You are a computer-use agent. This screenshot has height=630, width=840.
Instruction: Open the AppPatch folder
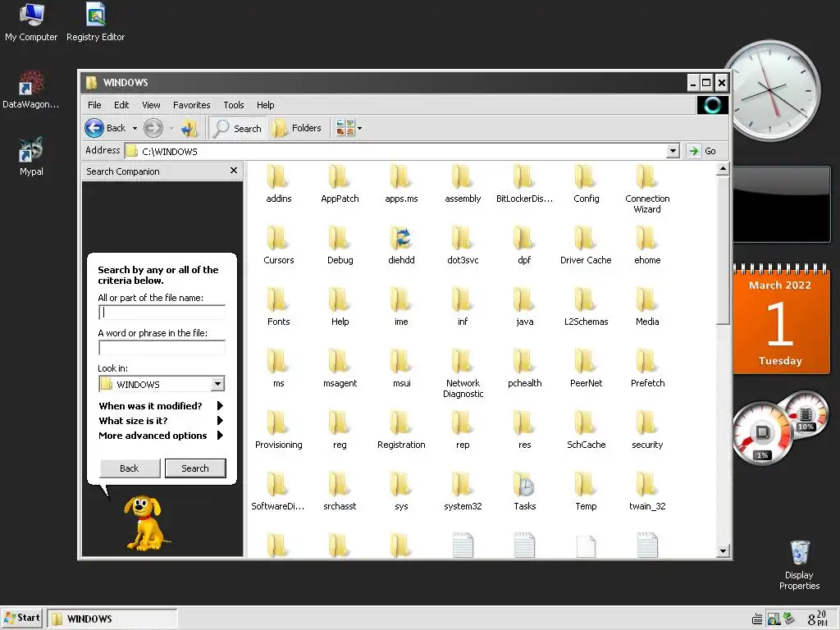coord(340,184)
